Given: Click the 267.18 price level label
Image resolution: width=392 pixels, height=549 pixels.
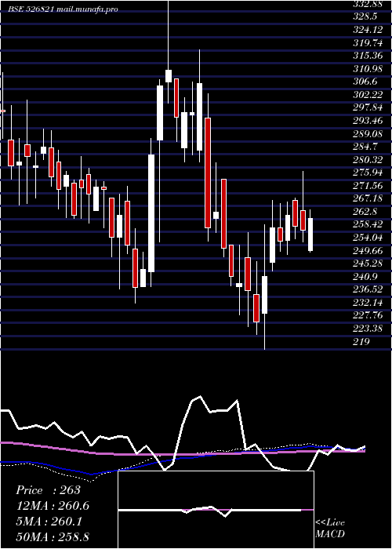Looking at the screenshot, I should coord(369,199).
